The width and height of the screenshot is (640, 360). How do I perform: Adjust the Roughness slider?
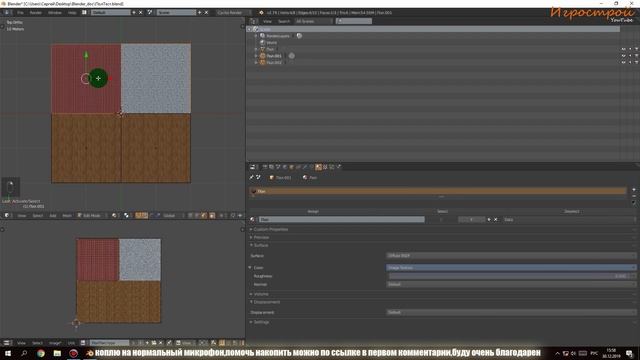(x=510, y=276)
